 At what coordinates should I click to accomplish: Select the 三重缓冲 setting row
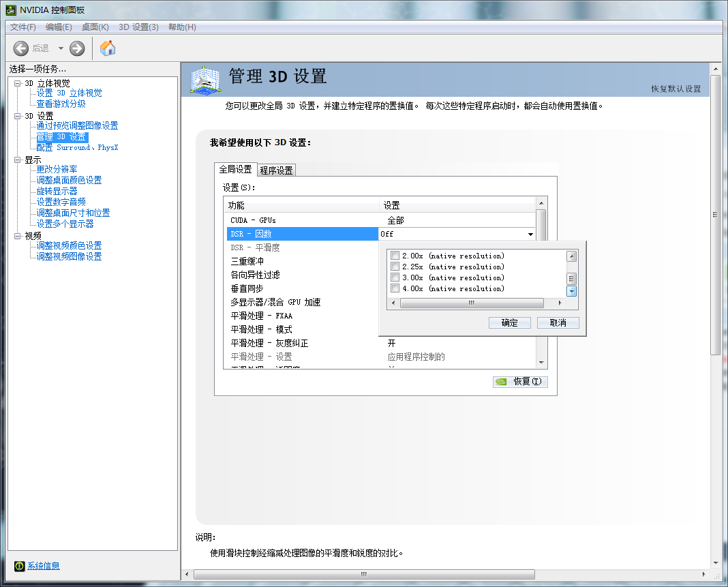302,261
